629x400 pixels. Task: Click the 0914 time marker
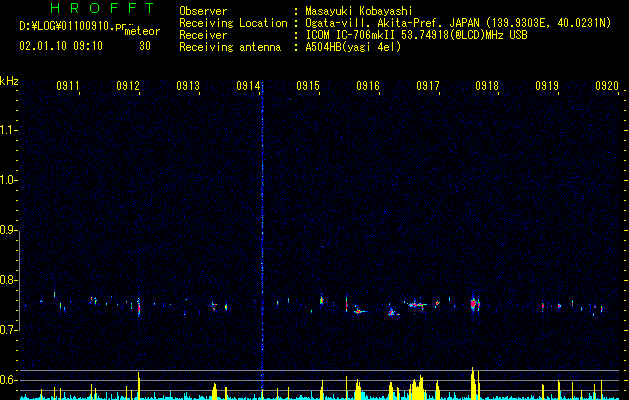248,85
